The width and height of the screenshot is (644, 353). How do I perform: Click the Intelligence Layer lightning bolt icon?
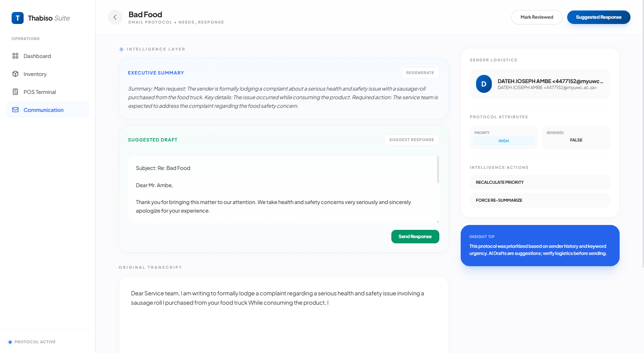click(121, 49)
